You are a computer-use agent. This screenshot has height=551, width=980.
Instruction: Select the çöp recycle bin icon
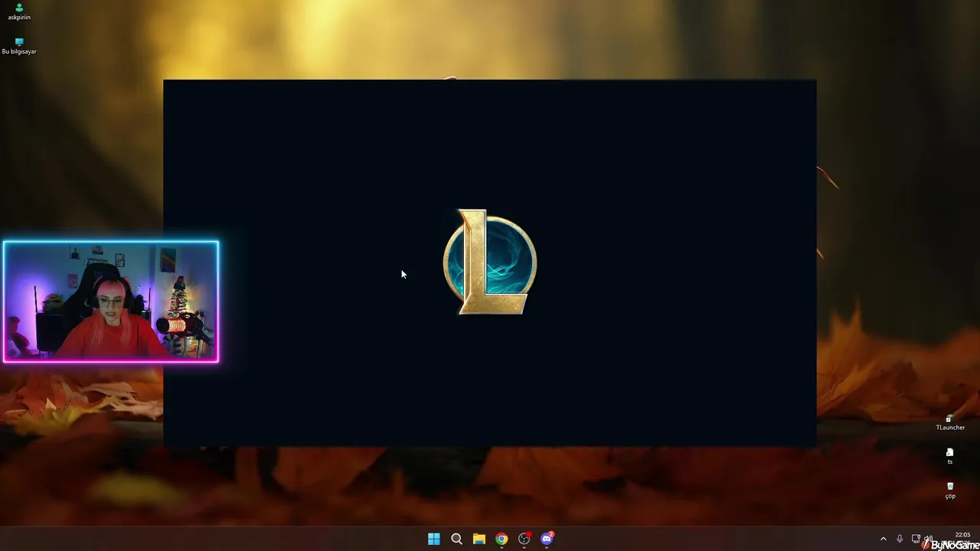[x=950, y=491]
